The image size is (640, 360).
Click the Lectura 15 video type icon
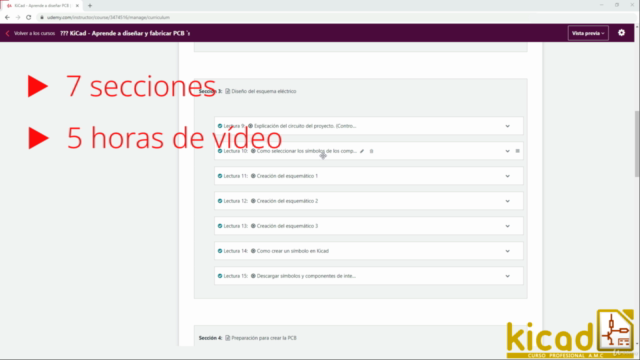(253, 276)
